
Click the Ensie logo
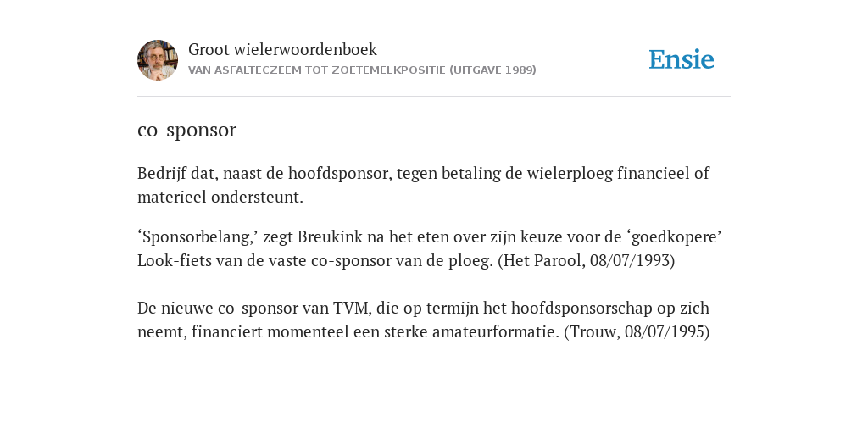click(682, 59)
